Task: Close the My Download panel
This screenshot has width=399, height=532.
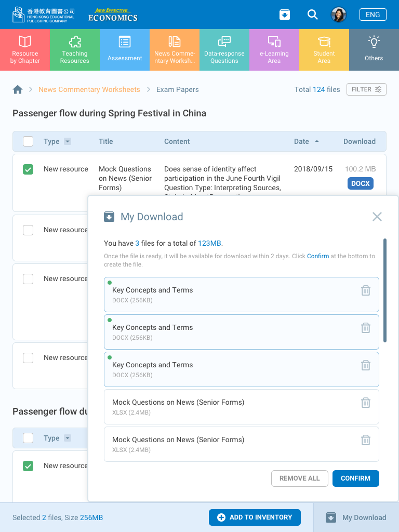Action: [377, 217]
